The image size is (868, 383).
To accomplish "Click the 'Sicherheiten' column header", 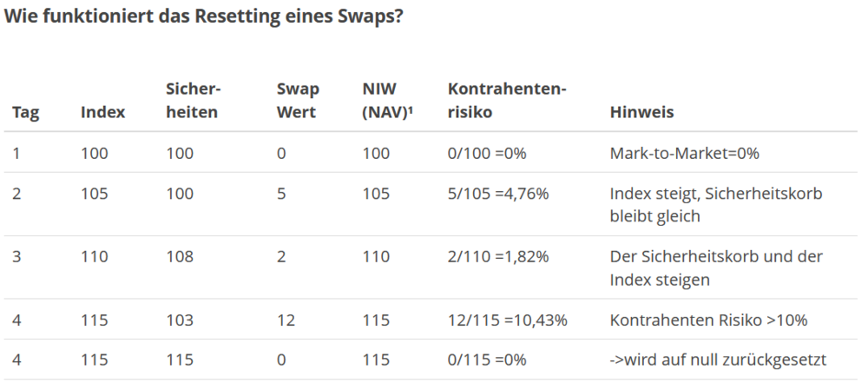I will pyautogui.click(x=192, y=101).
